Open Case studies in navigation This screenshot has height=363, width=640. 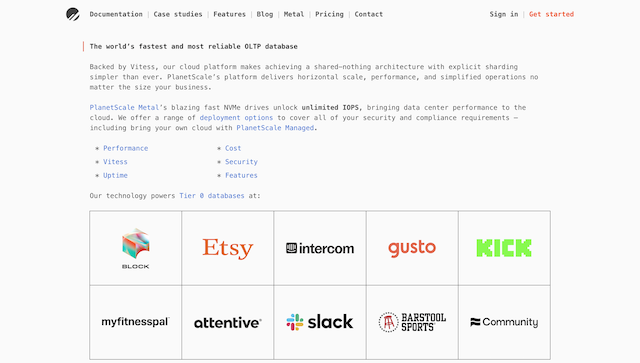click(178, 14)
